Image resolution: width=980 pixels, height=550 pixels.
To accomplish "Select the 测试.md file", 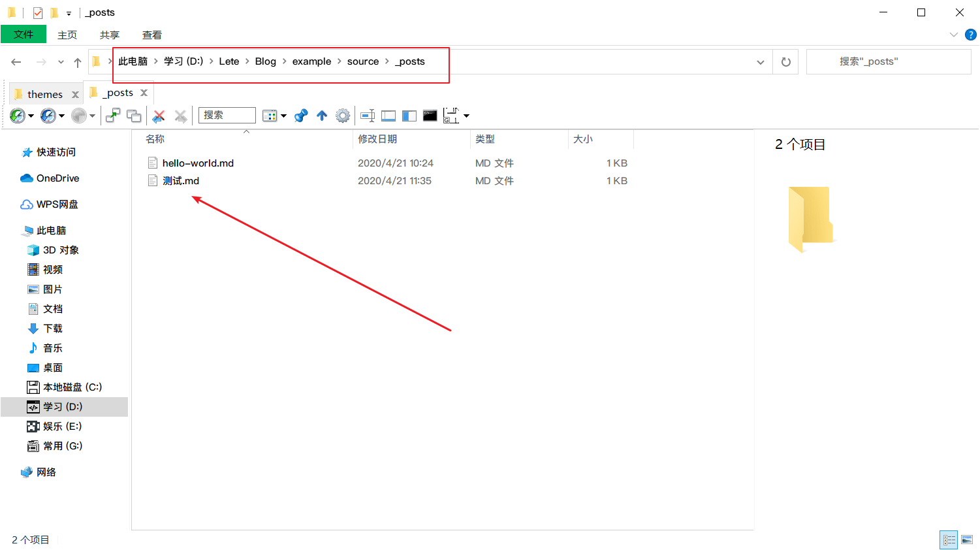I will pos(181,181).
